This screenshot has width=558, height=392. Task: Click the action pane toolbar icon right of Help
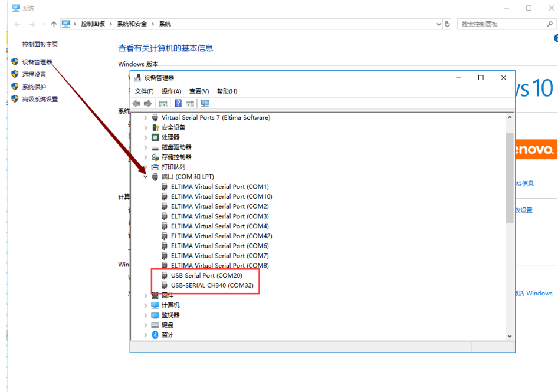(190, 104)
